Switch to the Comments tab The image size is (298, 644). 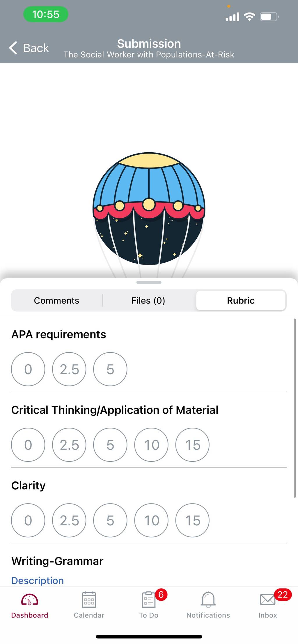(57, 300)
